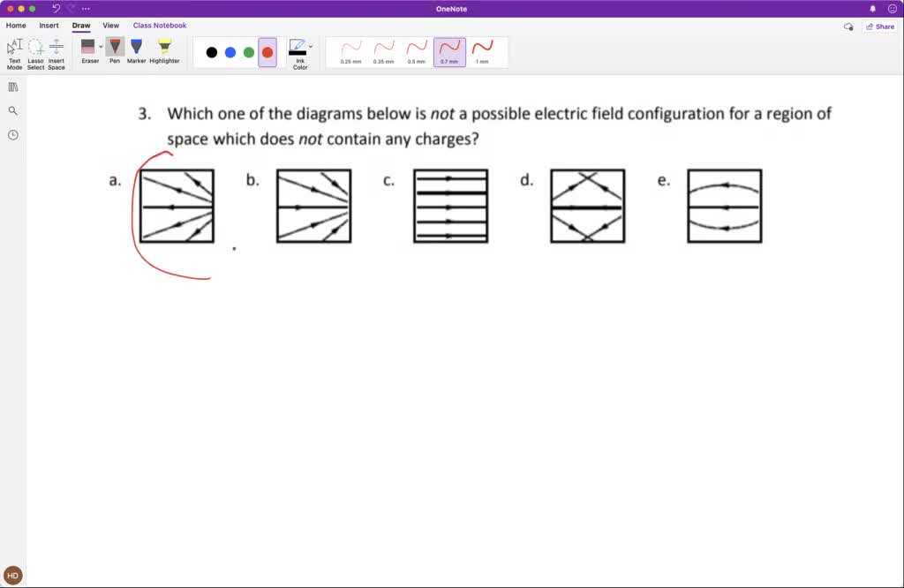Open the Class Notebook tab

[159, 26]
